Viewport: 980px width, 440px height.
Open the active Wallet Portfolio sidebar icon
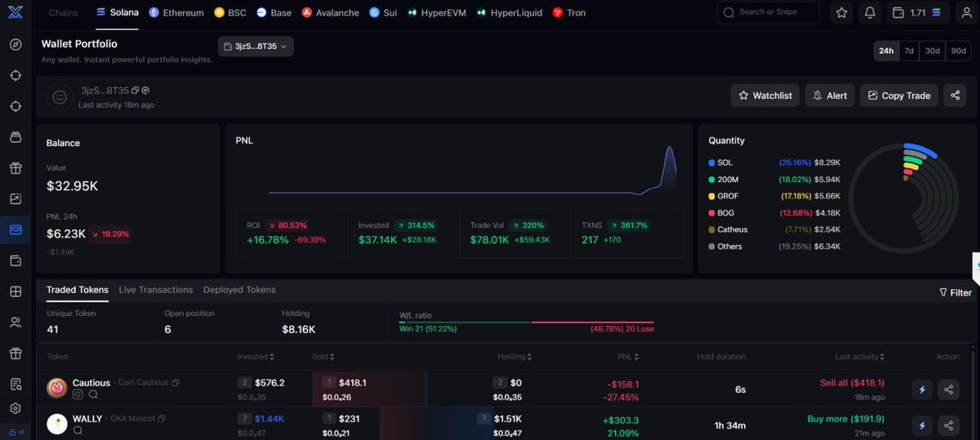pos(16,230)
